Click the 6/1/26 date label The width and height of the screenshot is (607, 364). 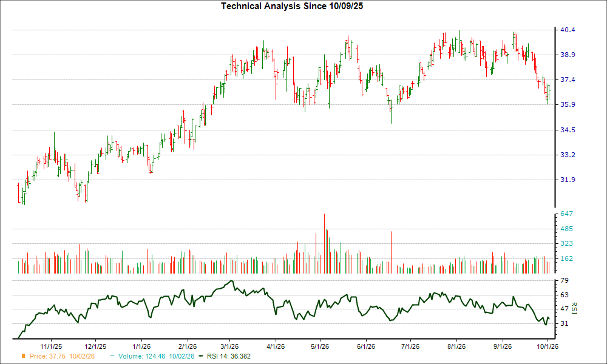[x=366, y=346]
